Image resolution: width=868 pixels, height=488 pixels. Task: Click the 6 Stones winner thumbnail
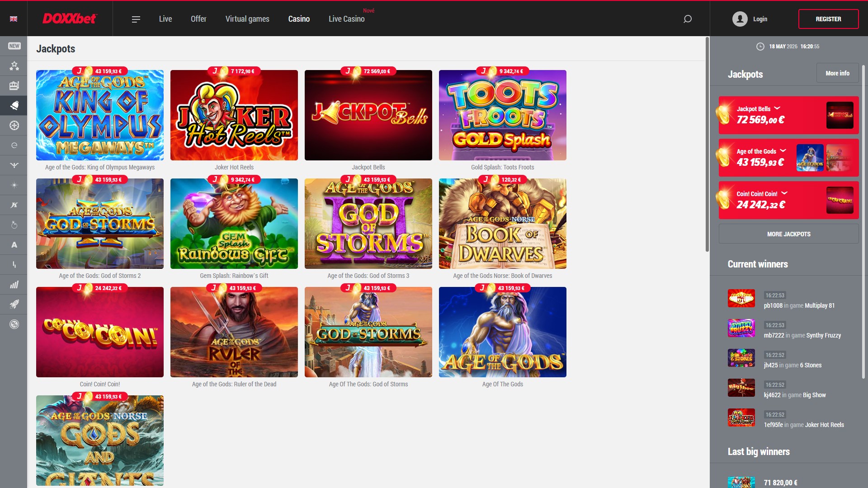(x=741, y=358)
